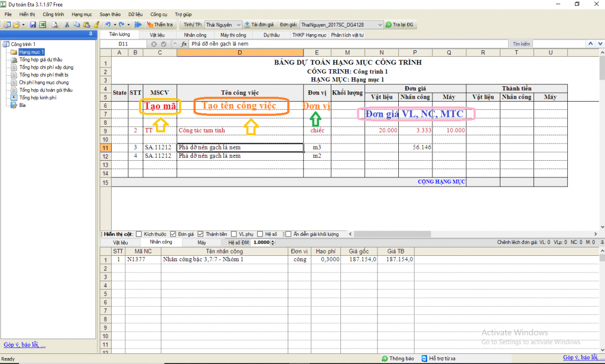
Task: Open the Tỉnh/TP Thái Nguyên dropdown
Action: 238,25
